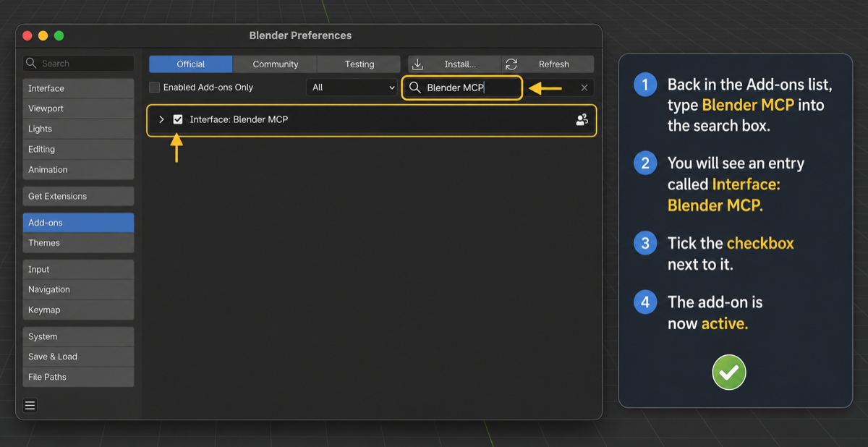Switch to the Official tab
This screenshot has width=868, height=447.
[x=191, y=64]
